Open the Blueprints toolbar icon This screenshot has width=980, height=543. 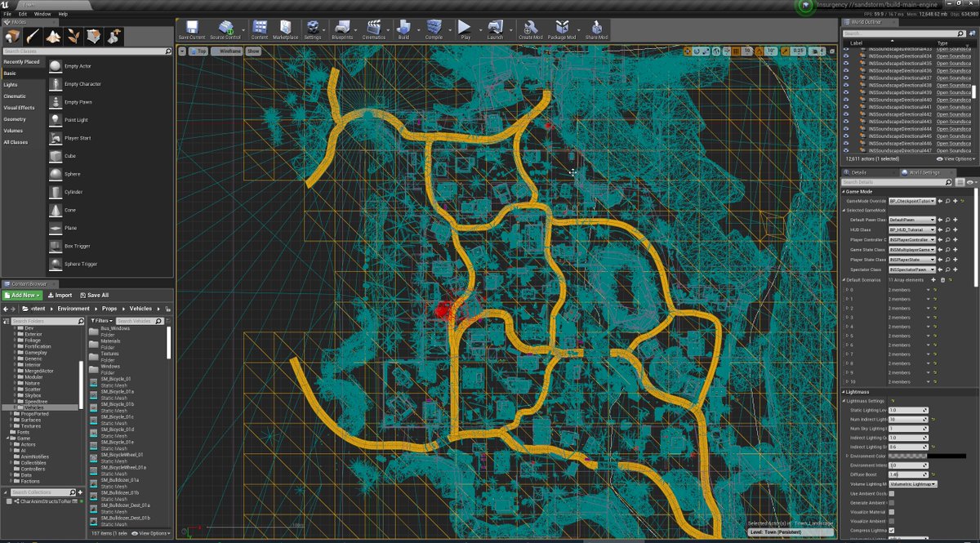click(x=343, y=30)
